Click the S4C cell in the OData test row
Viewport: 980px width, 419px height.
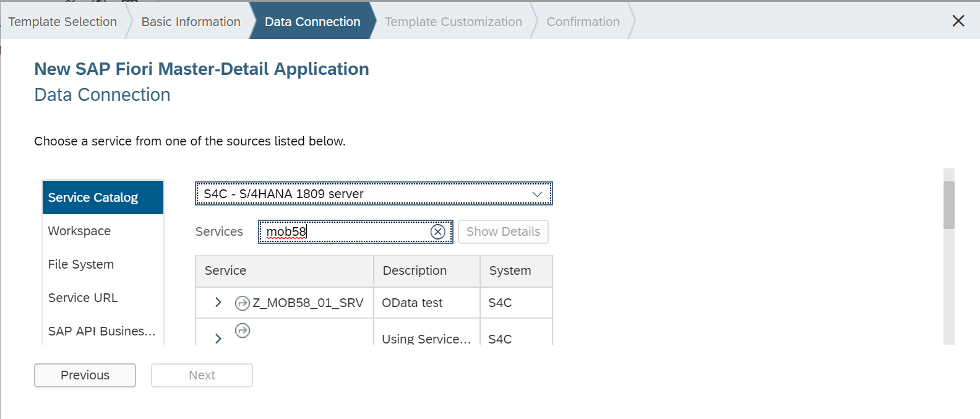[516, 303]
